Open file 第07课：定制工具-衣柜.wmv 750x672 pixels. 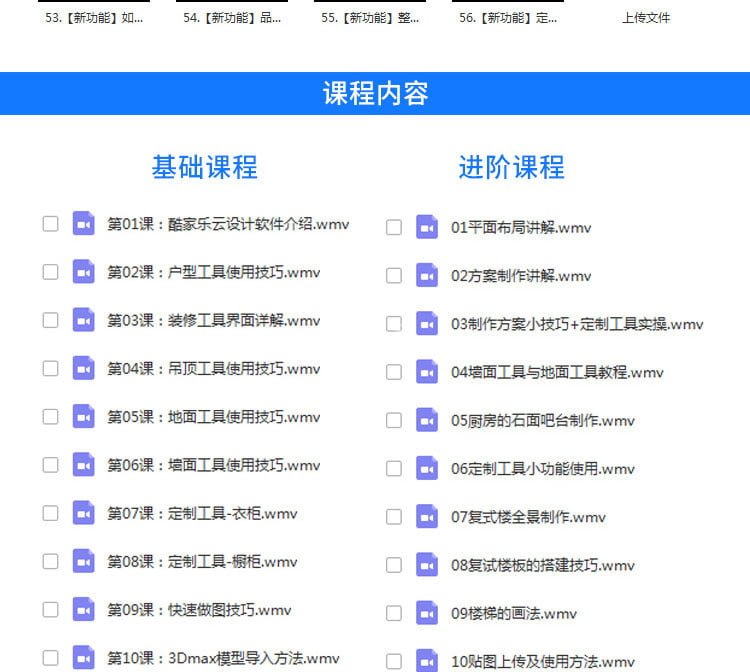point(202,514)
